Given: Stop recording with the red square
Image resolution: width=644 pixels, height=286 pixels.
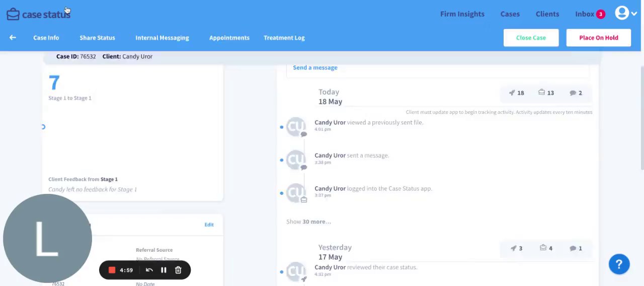Looking at the screenshot, I should [112, 270].
